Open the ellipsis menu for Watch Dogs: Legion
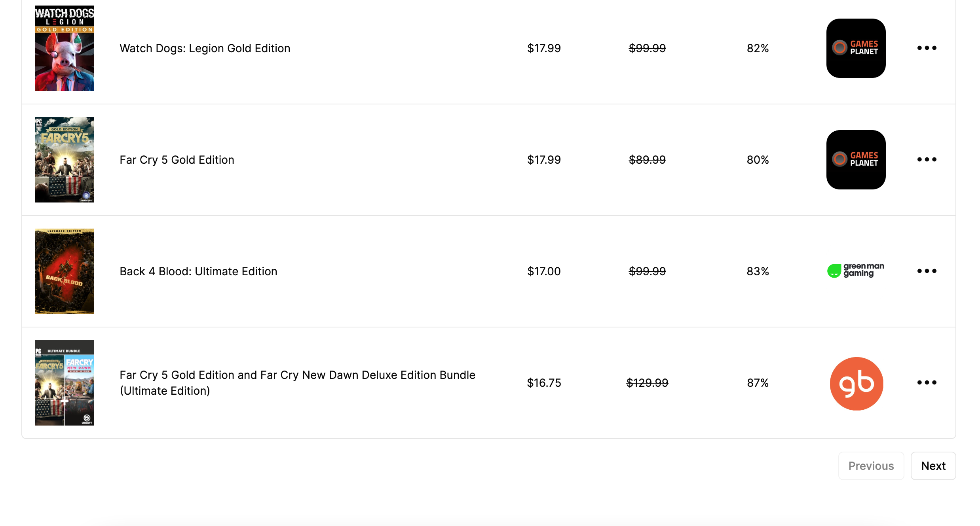The height and width of the screenshot is (526, 980). [927, 48]
